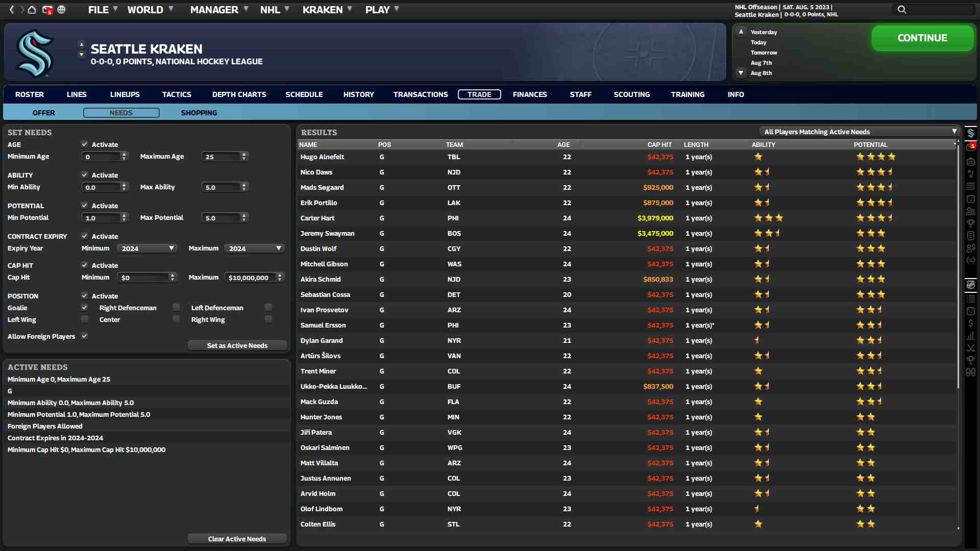Click the dollar sign sidebar icon
The height and width of the screenshot is (551, 980).
pos(970,323)
